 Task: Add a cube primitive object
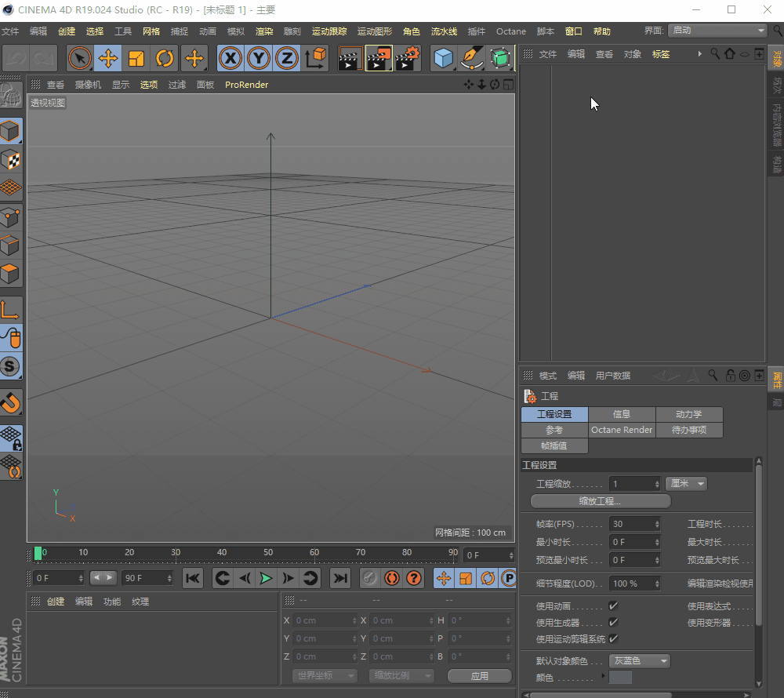pyautogui.click(x=443, y=59)
